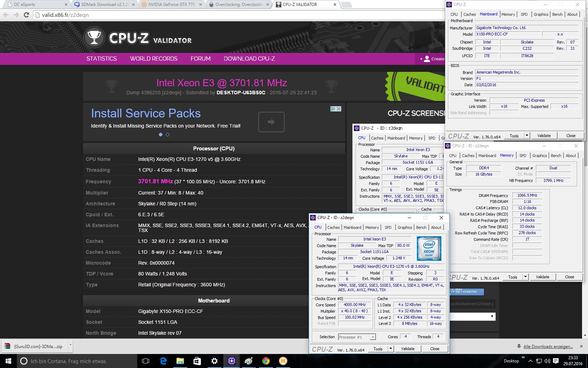Expand Tools arrow in Memory CPU-Z window

tap(525, 277)
